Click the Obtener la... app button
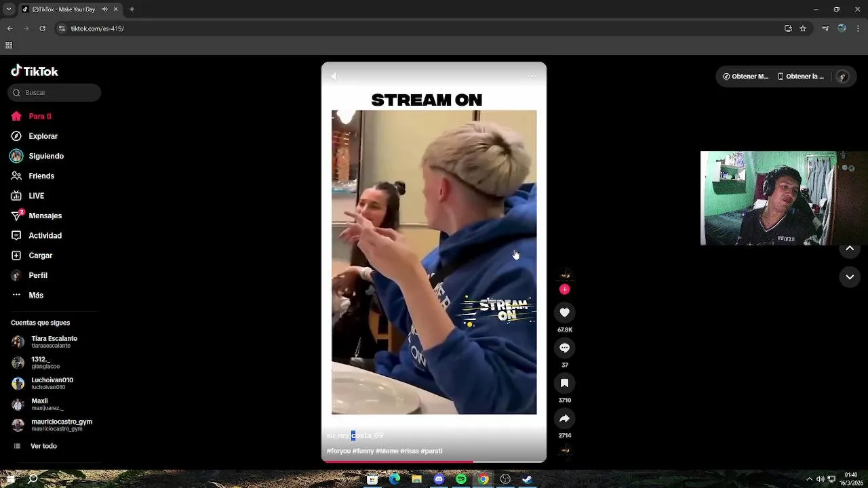 (801, 77)
